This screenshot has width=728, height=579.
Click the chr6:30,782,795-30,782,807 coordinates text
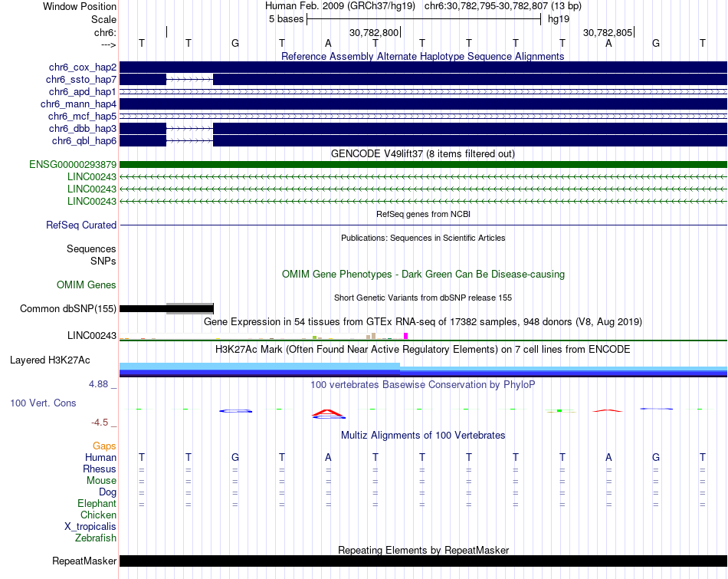click(503, 6)
